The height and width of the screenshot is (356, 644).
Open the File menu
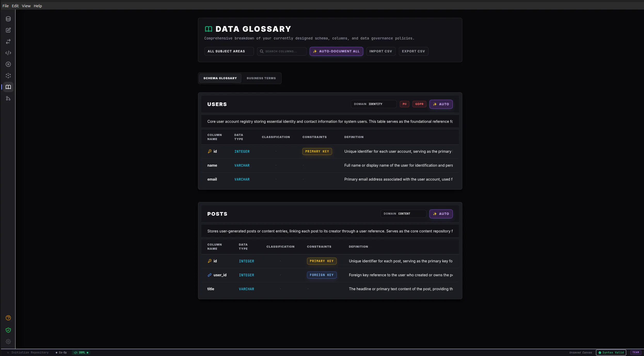5,6
